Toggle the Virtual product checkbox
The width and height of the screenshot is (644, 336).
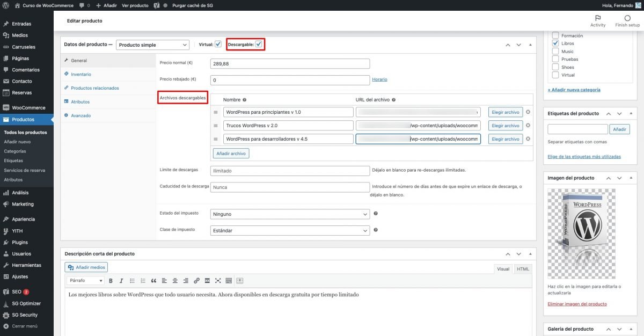218,45
